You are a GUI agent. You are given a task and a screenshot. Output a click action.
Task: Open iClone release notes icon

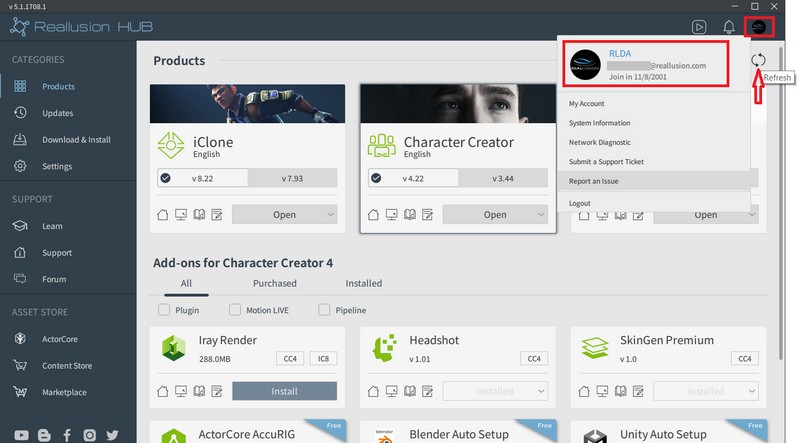pos(217,215)
